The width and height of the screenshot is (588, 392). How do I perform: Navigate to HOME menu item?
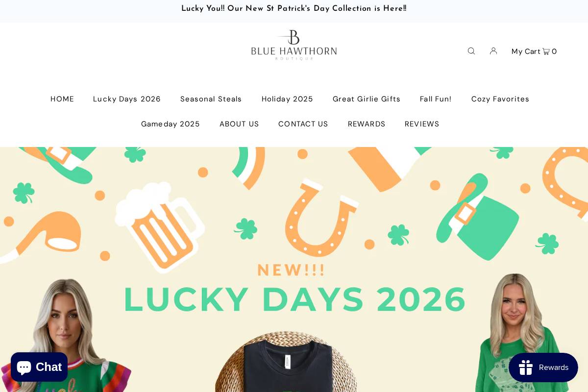click(x=62, y=99)
